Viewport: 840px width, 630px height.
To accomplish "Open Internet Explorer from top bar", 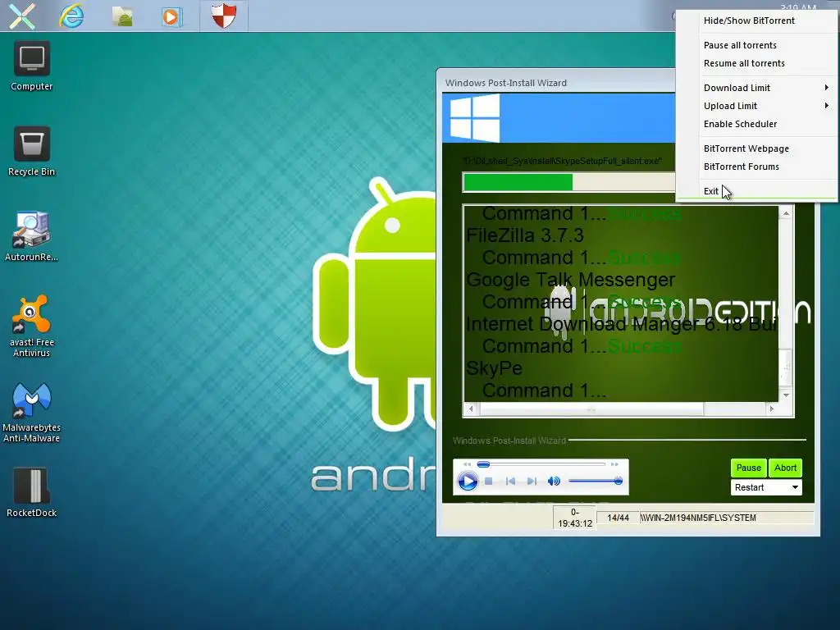I will point(72,16).
